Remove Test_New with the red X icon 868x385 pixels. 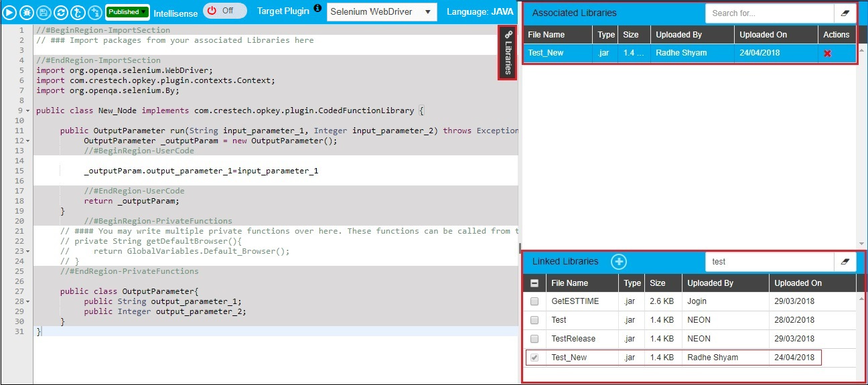click(828, 54)
